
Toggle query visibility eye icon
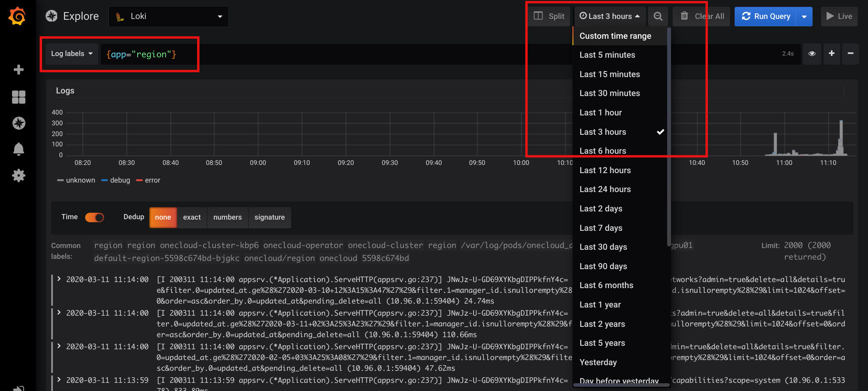click(x=812, y=53)
